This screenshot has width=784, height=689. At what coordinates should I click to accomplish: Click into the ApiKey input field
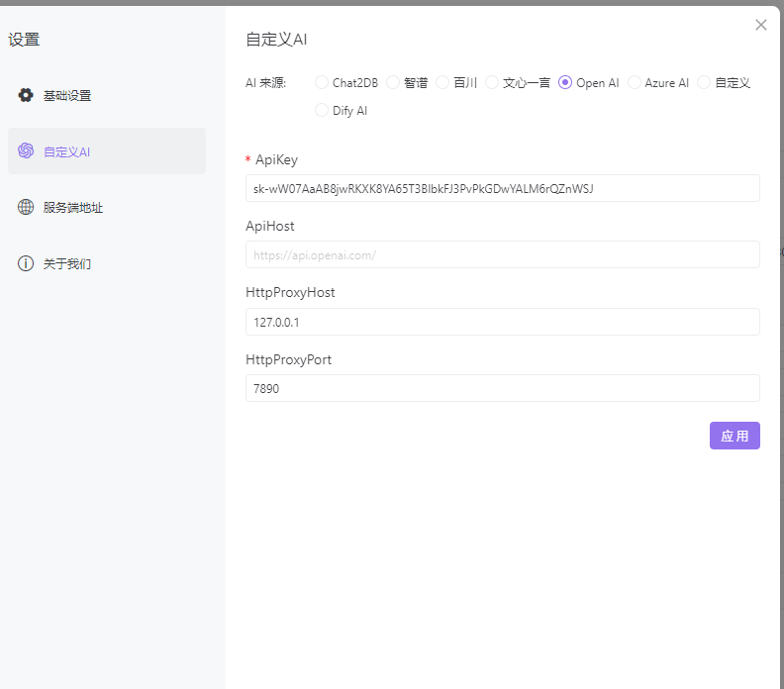coord(503,188)
